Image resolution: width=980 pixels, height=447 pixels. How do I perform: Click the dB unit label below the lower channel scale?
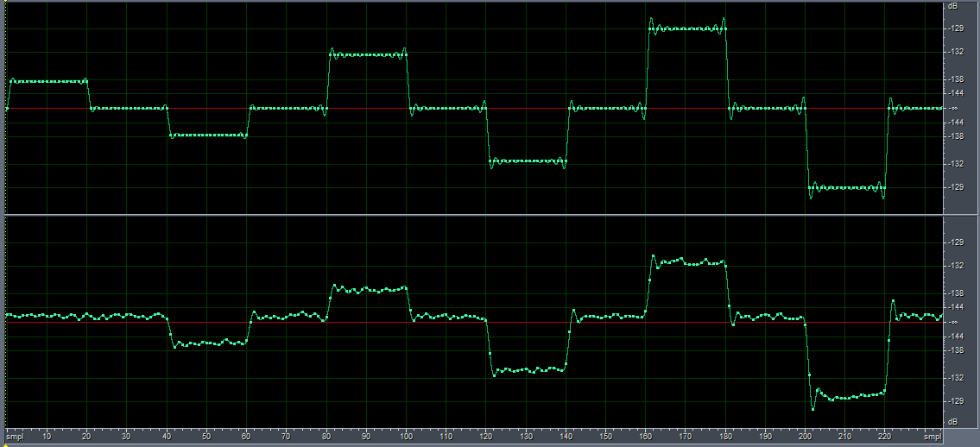point(953,421)
